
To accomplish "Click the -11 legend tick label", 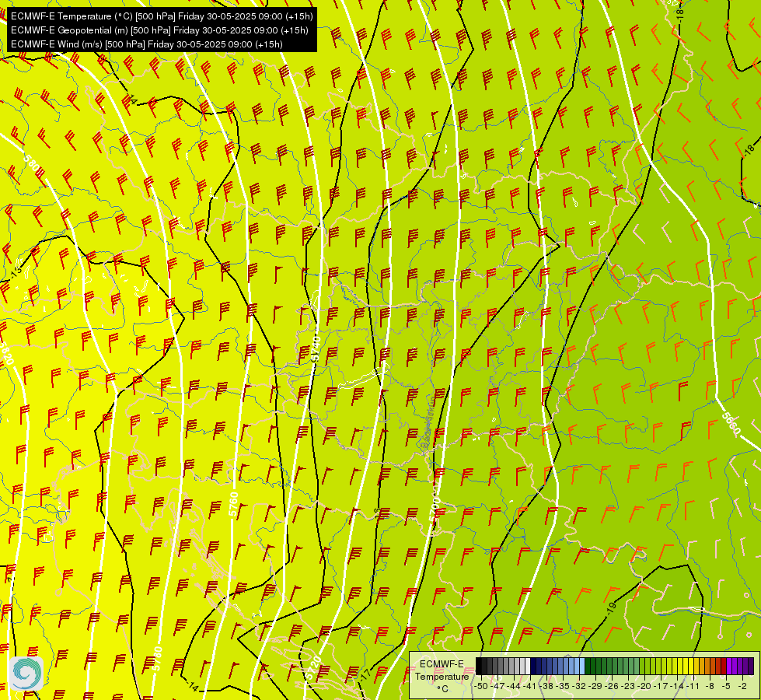I will pos(693,687).
